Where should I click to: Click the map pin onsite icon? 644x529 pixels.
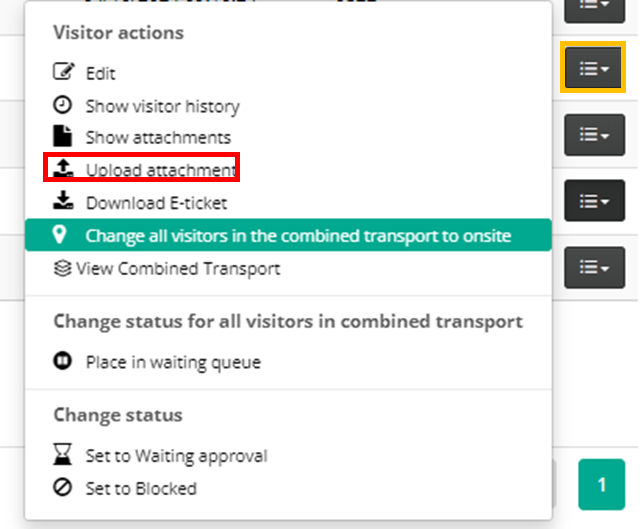pyautogui.click(x=60, y=235)
